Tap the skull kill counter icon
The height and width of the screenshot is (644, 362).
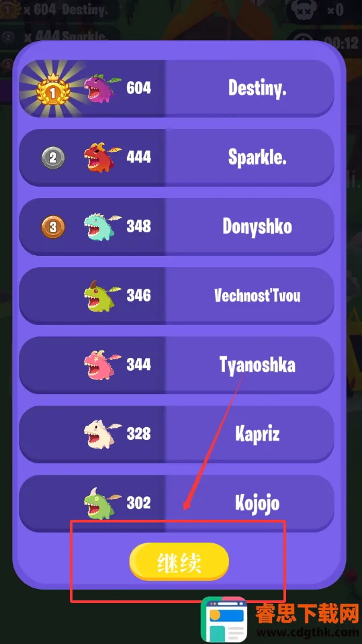(304, 10)
